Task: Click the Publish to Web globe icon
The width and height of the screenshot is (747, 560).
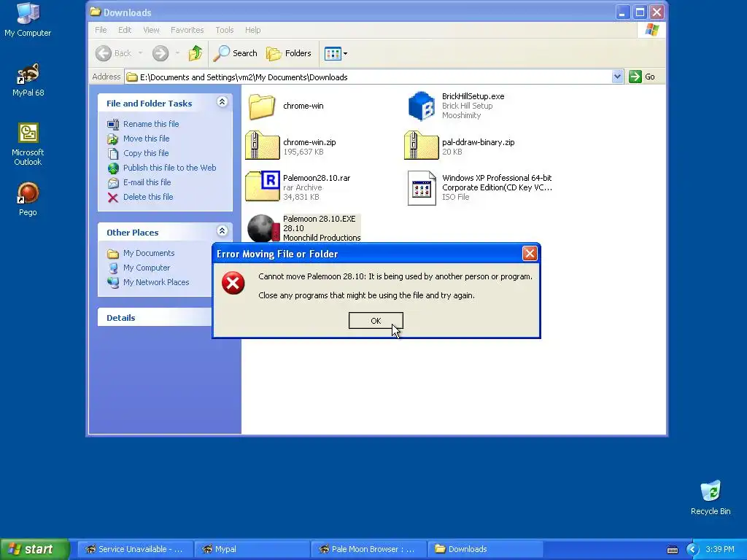Action: [113, 168]
